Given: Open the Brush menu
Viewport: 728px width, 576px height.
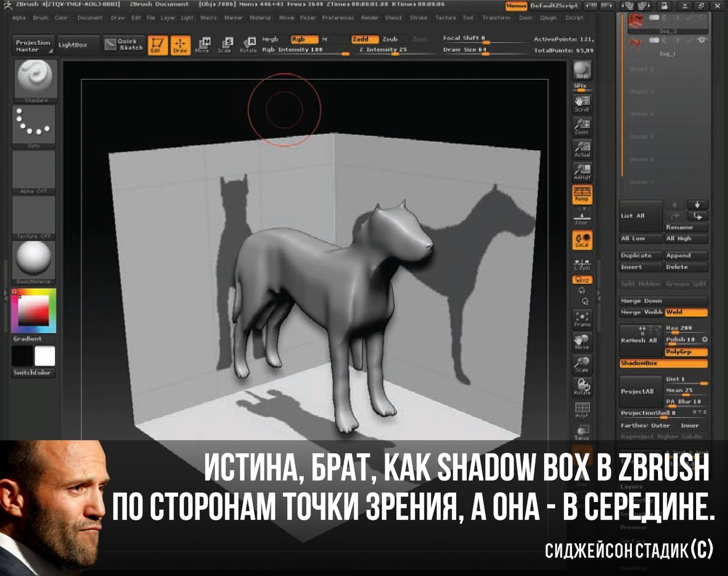Looking at the screenshot, I should pos(40,18).
